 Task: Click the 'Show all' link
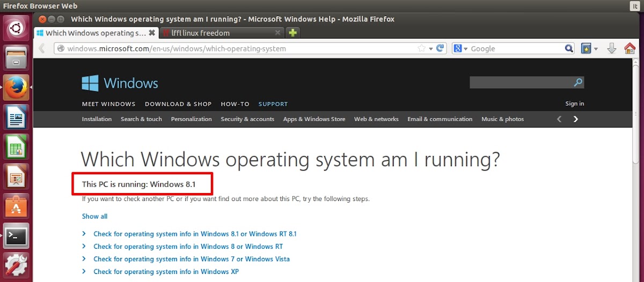(94, 217)
